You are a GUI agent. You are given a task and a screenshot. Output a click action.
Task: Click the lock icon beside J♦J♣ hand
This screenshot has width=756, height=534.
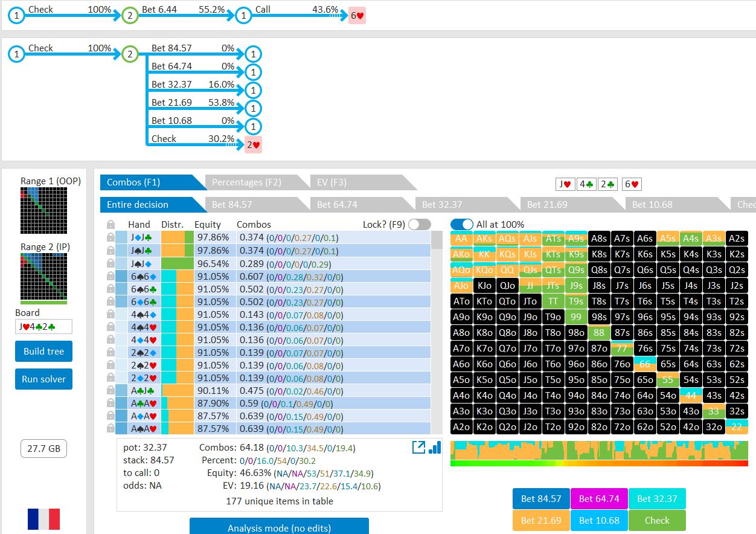pyautogui.click(x=111, y=238)
